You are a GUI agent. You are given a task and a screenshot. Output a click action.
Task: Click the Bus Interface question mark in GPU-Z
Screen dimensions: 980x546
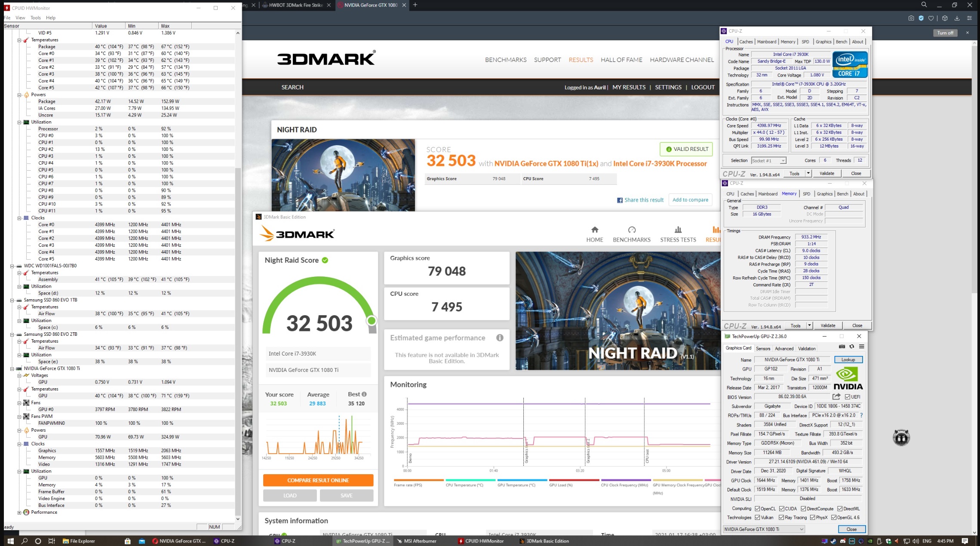[861, 415]
